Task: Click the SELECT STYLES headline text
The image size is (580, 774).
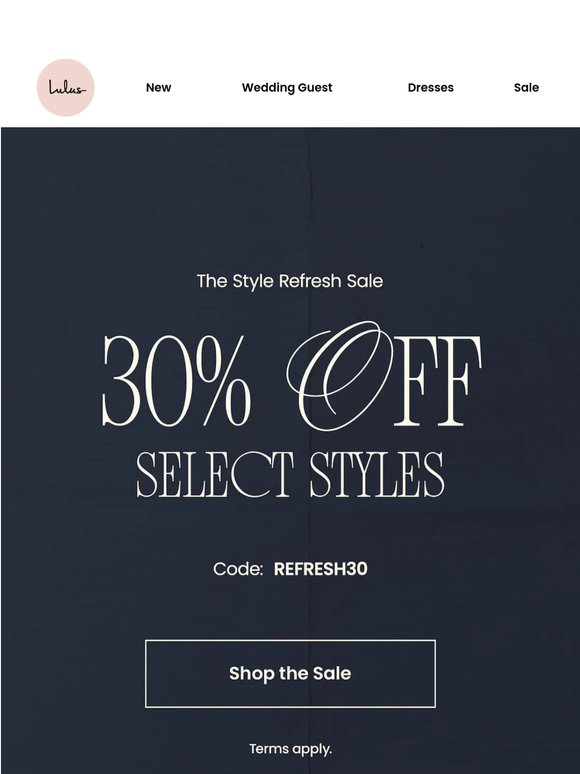Action: point(290,474)
